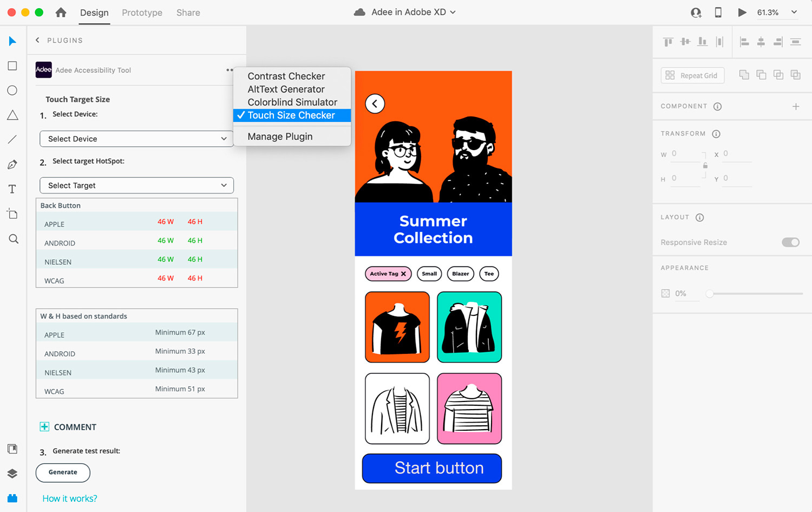The height and width of the screenshot is (512, 812).
Task: Select the Select arrow tool
Action: (x=12, y=41)
